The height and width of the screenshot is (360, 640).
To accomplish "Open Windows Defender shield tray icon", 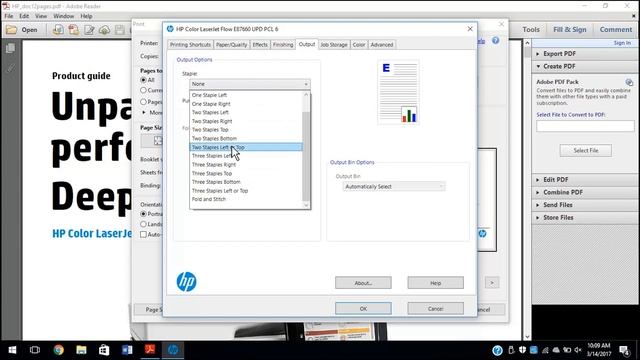I will coord(522,350).
